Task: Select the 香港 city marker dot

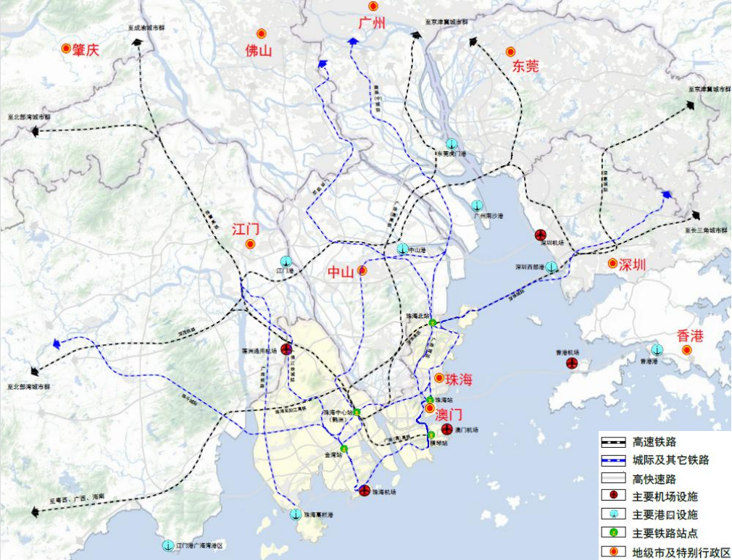Action: pyautogui.click(x=686, y=350)
